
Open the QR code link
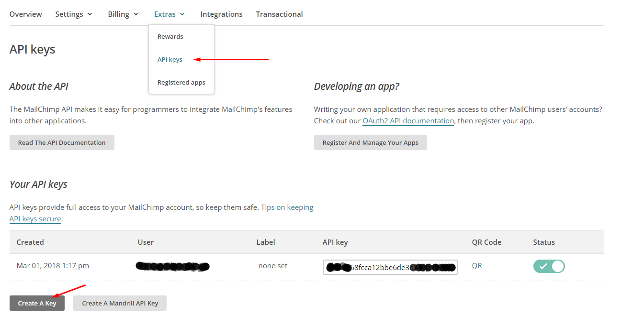click(x=477, y=266)
